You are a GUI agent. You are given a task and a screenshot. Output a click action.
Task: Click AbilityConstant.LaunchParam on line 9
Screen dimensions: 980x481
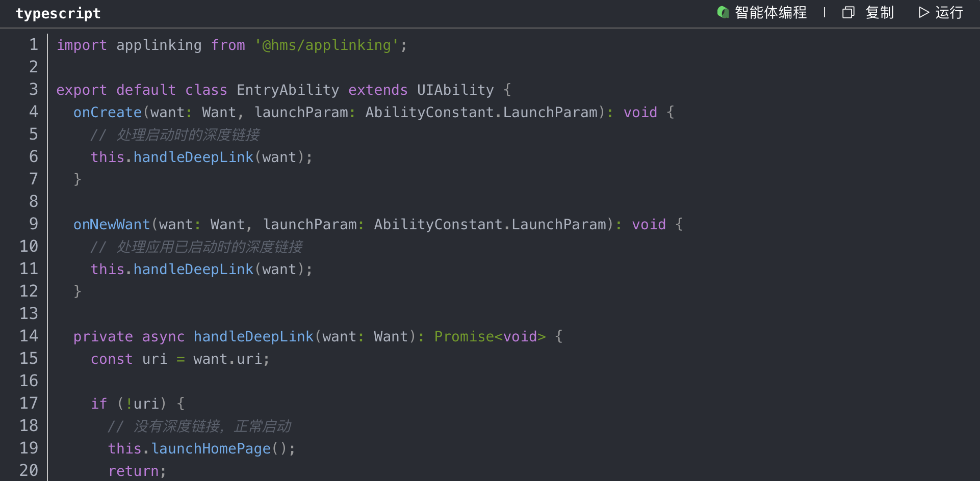(x=490, y=225)
